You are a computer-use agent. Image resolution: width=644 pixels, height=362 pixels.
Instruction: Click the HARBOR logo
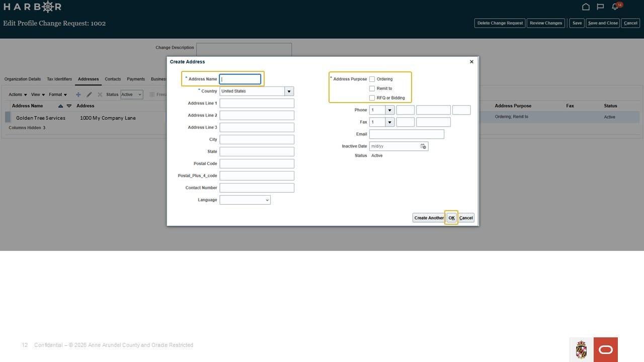tap(32, 7)
